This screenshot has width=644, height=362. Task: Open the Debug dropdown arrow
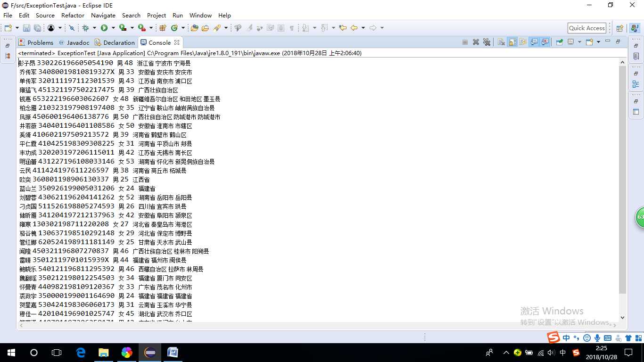click(94, 28)
